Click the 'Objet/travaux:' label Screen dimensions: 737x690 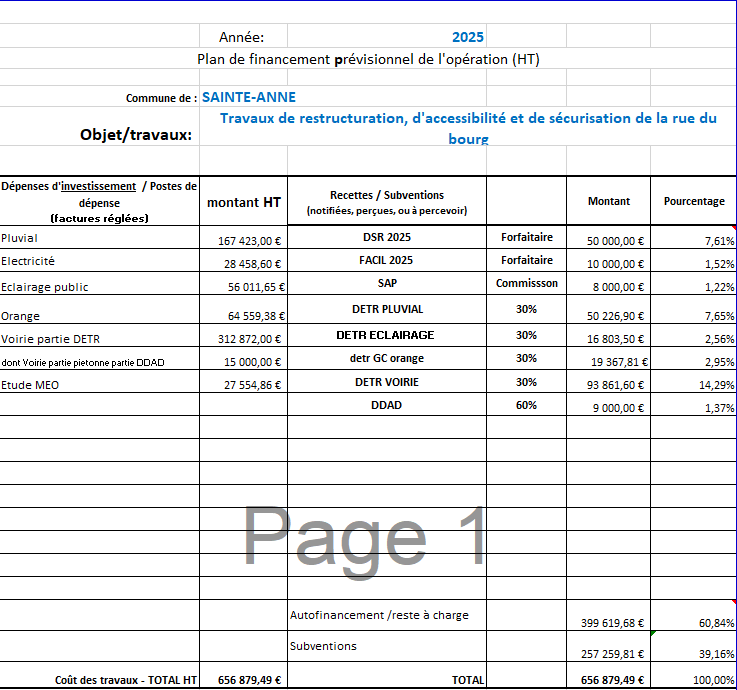136,135
